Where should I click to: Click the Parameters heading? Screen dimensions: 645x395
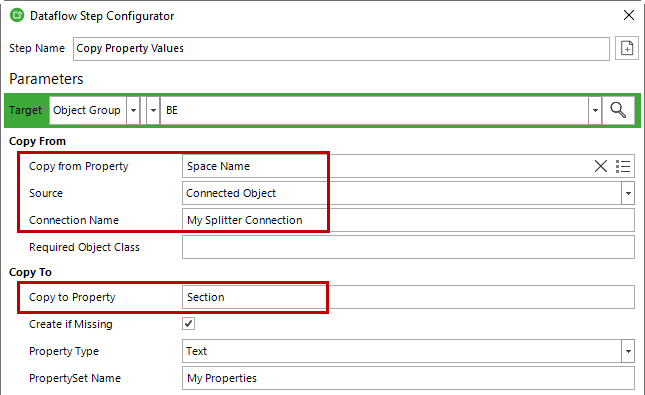(46, 79)
